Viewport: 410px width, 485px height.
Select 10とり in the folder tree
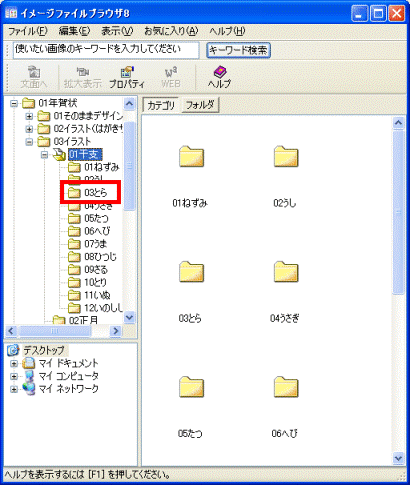point(95,282)
